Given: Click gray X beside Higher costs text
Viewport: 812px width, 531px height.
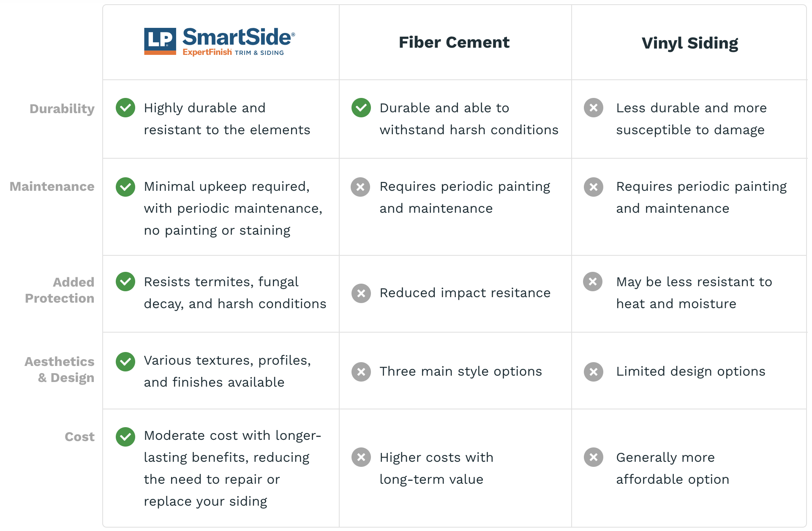Looking at the screenshot, I should [x=361, y=457].
